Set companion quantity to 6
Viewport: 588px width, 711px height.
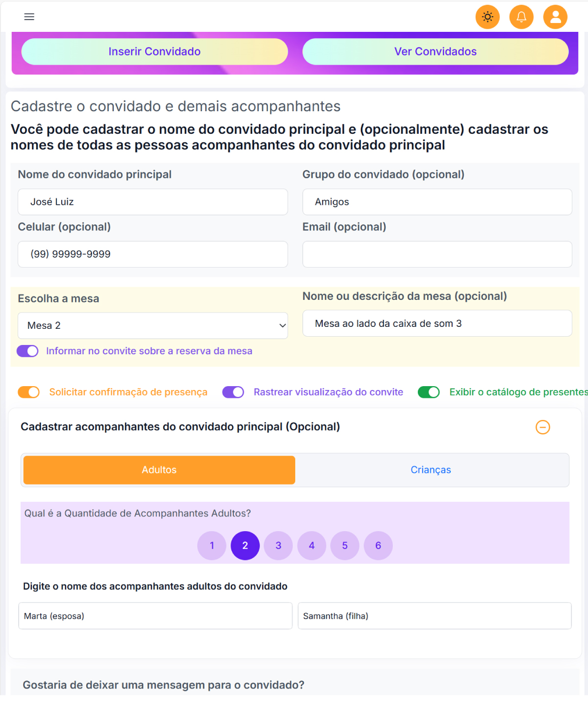378,545
